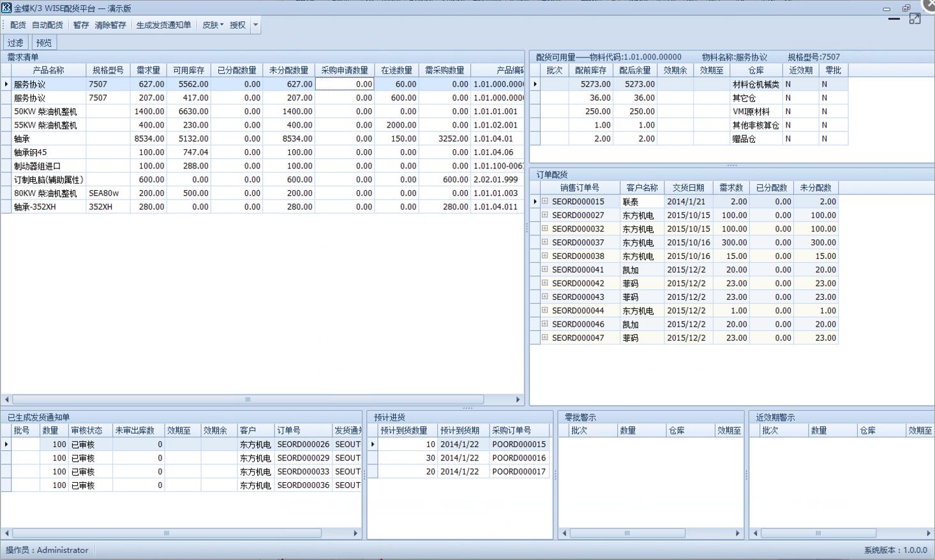This screenshot has height=560, width=935.
Task: Click the 预览 button
Action: (44, 43)
